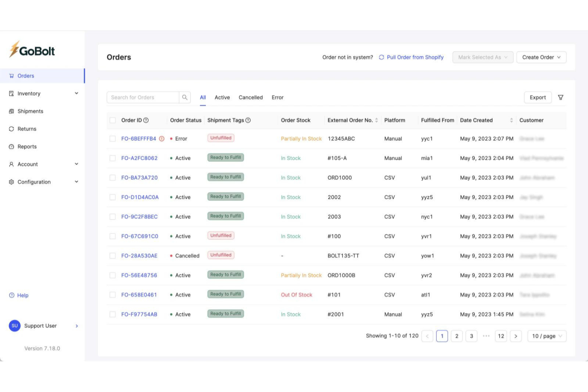Image resolution: width=588 pixels, height=392 pixels.
Task: Click the Export button
Action: 538,97
